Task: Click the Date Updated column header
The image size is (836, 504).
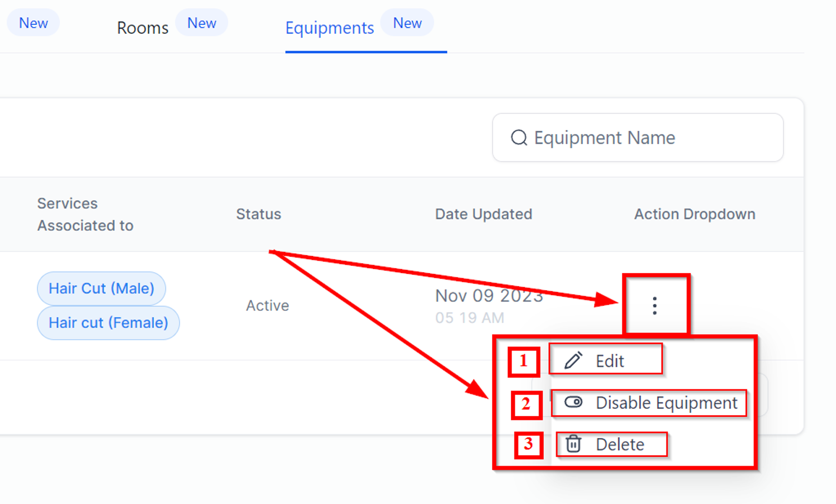Action: click(x=484, y=214)
